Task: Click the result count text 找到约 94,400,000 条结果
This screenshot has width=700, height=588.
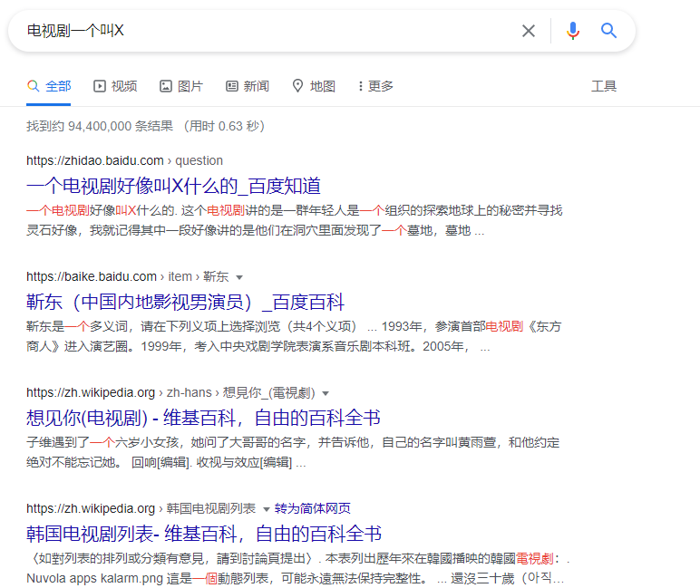Action: pyautogui.click(x=100, y=126)
